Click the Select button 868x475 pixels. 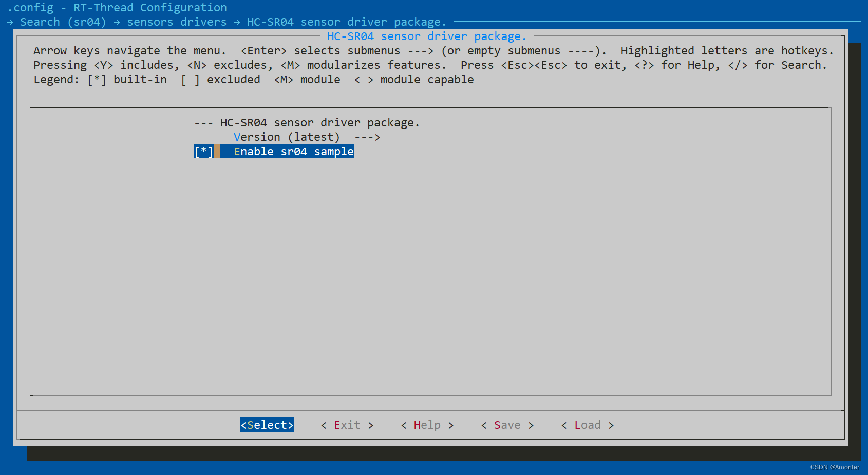coord(267,425)
